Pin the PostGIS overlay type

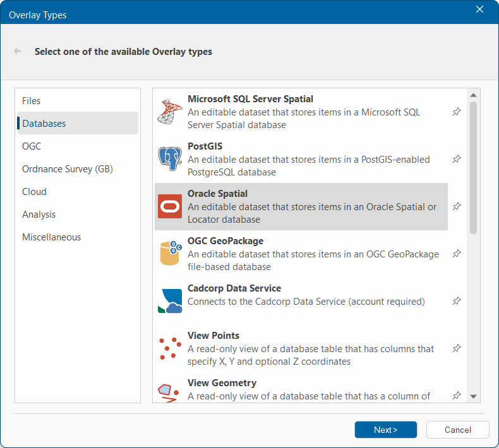tap(457, 159)
